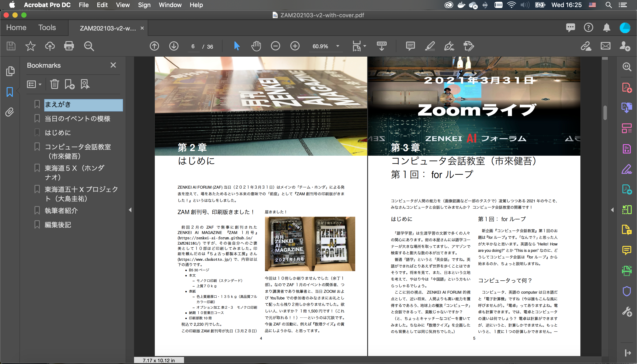Open Create PDF tool in right pane
Screen dimensions: 637x364
(x=627, y=88)
